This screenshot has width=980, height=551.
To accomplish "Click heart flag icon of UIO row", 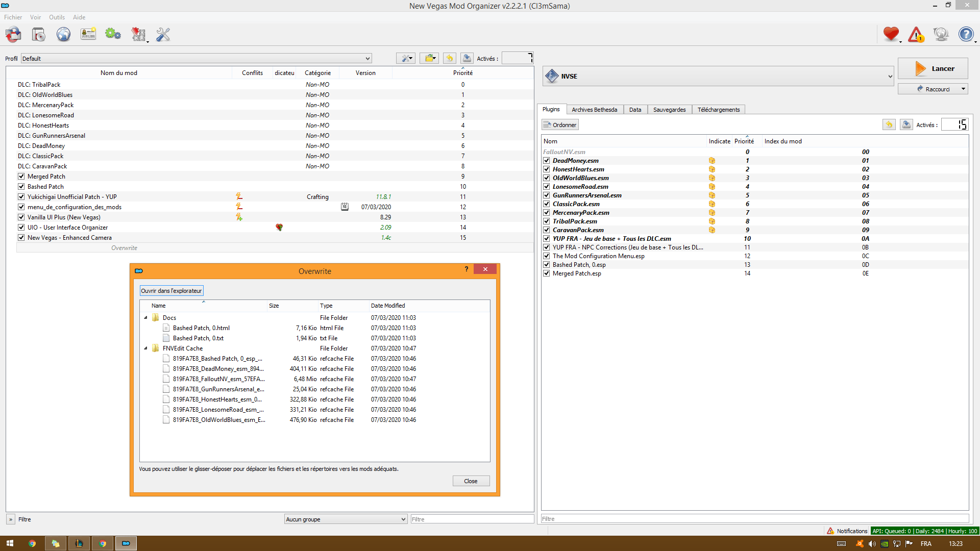I will [279, 227].
